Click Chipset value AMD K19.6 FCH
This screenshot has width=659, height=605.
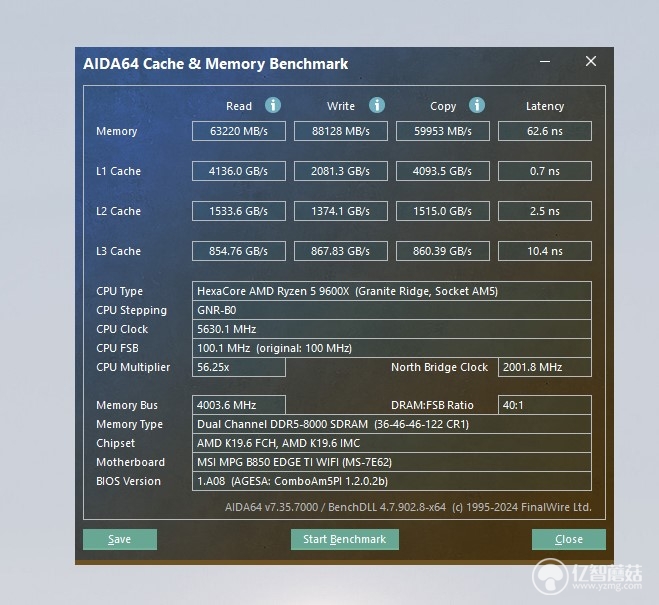click(392, 443)
